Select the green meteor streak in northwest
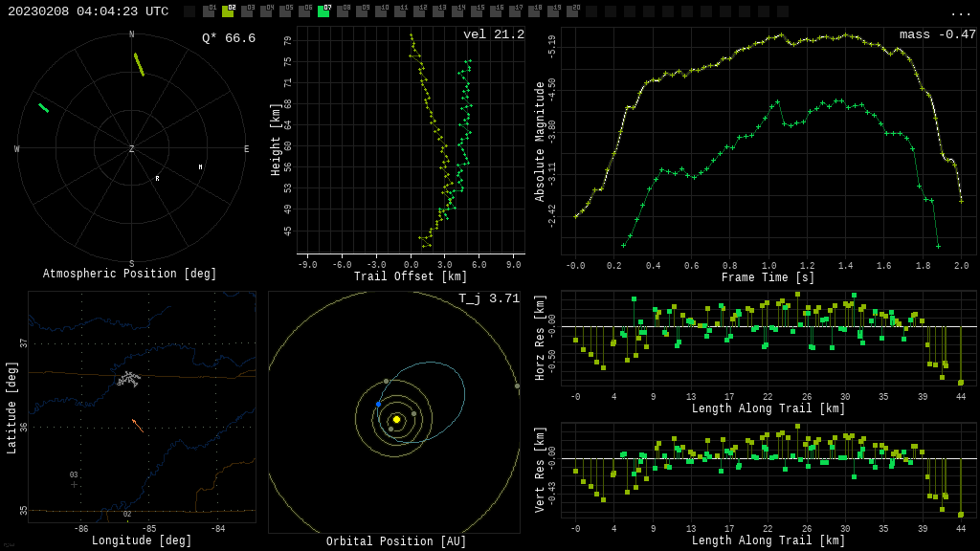 coord(43,108)
